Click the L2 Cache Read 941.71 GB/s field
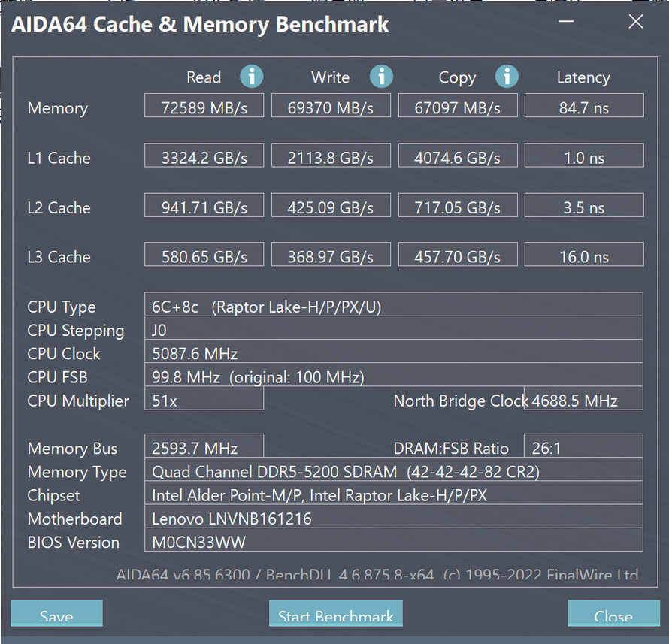This screenshot has width=669, height=644. tap(204, 205)
